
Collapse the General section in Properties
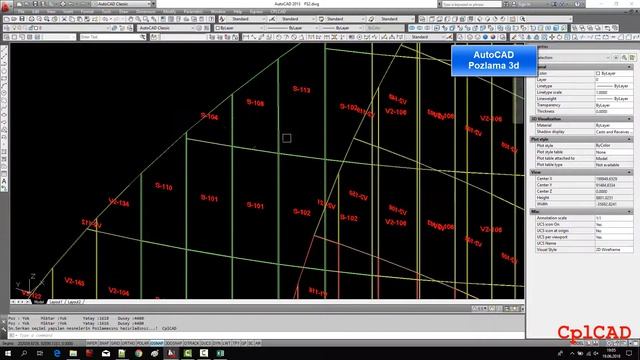click(x=629, y=67)
